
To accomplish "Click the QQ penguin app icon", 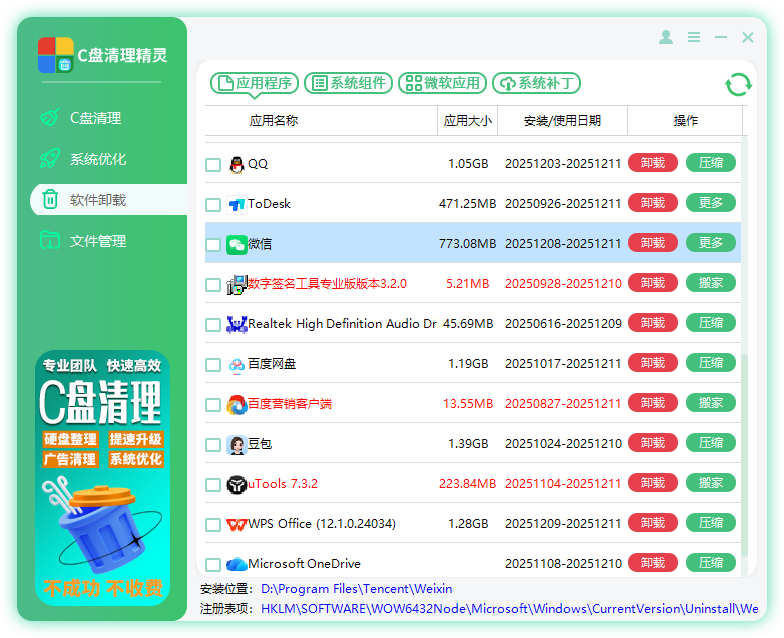I will pos(237,164).
